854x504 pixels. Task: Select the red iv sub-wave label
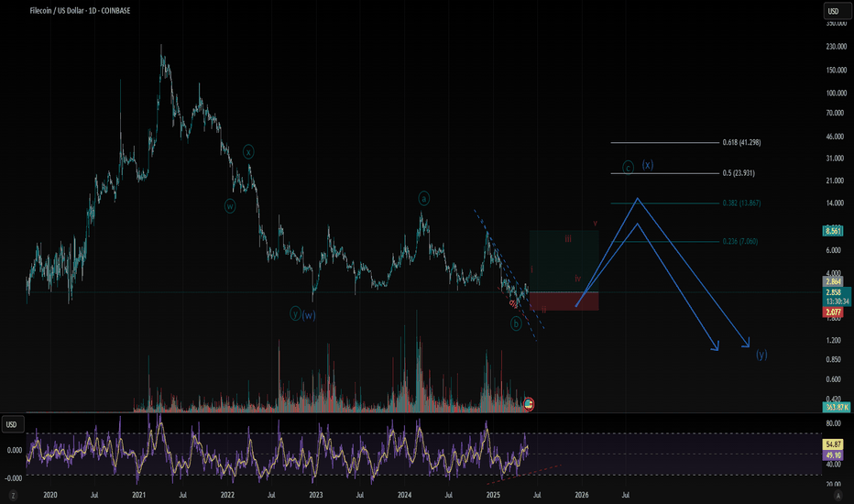click(578, 279)
